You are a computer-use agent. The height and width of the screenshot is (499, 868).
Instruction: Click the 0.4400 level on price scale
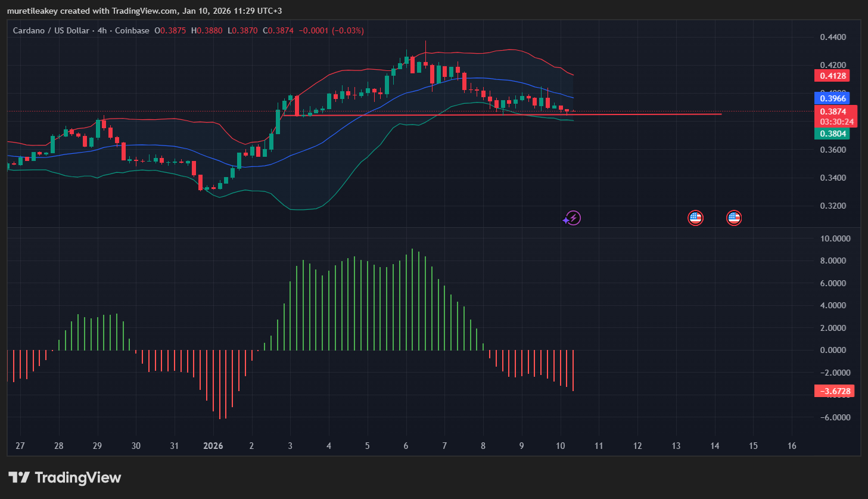tap(832, 37)
